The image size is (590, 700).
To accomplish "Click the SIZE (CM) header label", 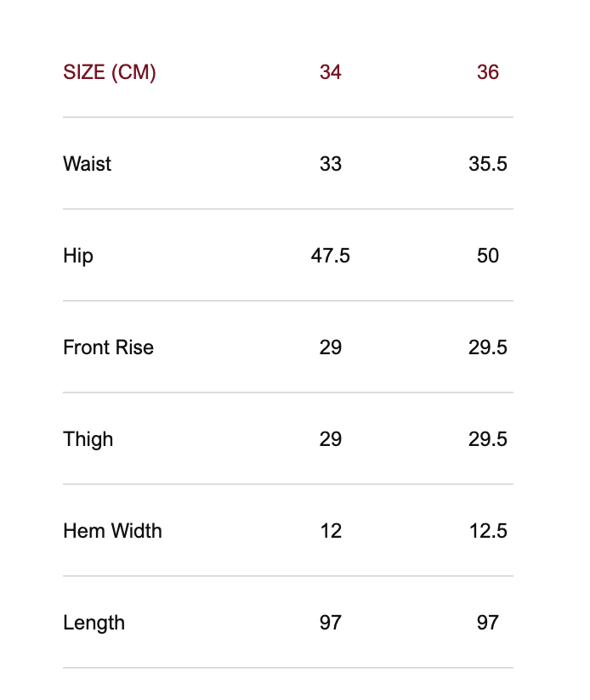I will point(110,72).
